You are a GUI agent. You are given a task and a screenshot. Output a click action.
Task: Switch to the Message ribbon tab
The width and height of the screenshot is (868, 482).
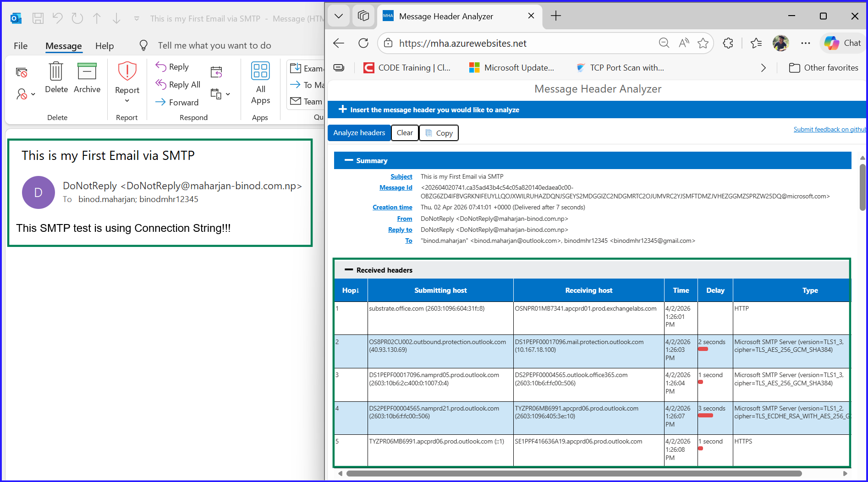point(63,46)
